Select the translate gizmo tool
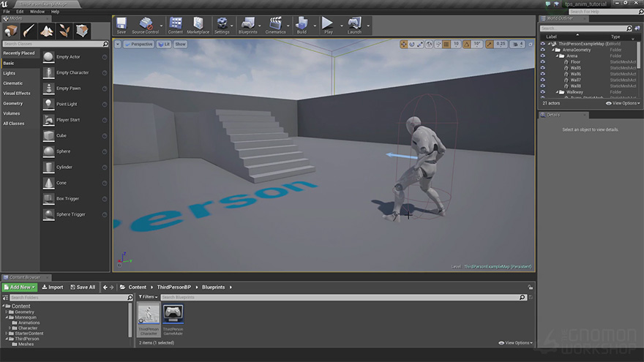 click(404, 45)
